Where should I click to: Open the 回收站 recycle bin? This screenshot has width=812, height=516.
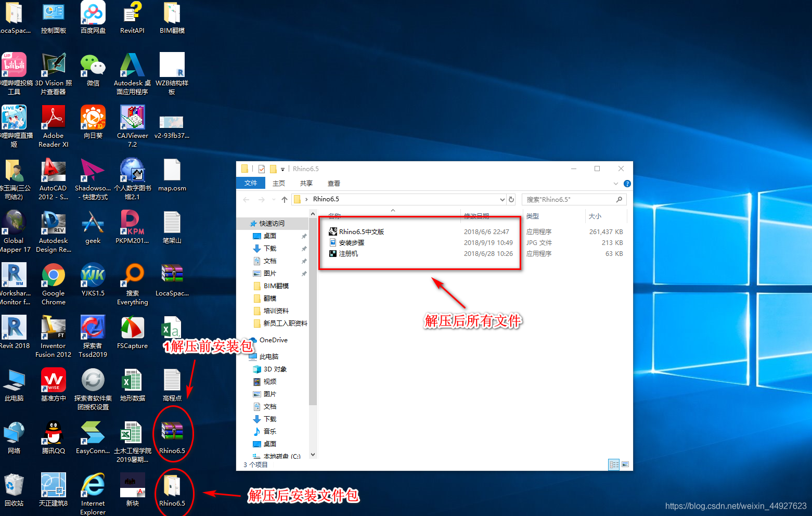coord(14,490)
